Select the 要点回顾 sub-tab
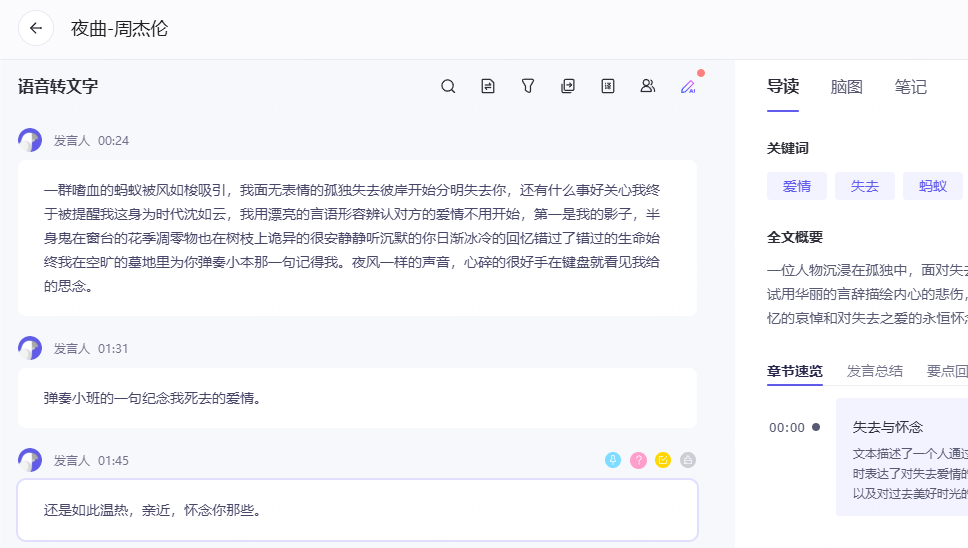This screenshot has width=968, height=548. tap(947, 371)
